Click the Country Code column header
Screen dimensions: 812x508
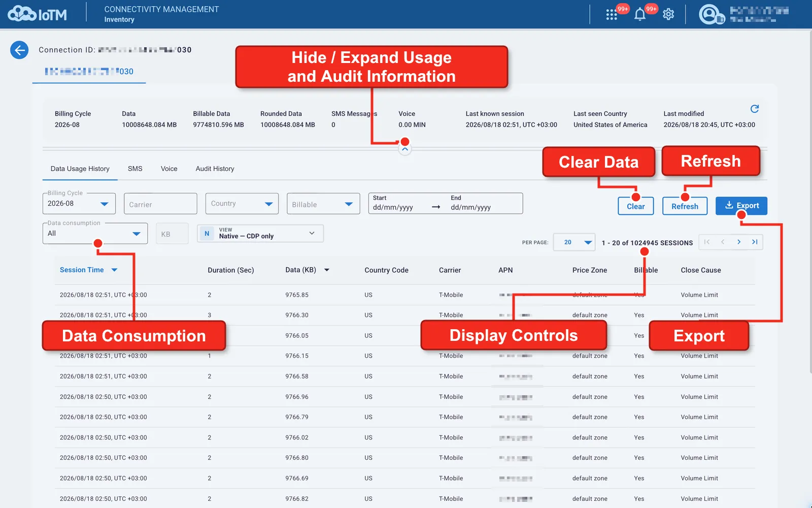click(386, 270)
